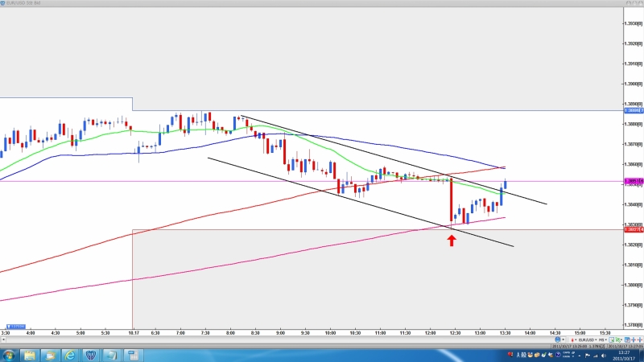The image size is (644, 362).
Task: Click the calendar icon in chart toolbar
Action: tap(628, 339)
